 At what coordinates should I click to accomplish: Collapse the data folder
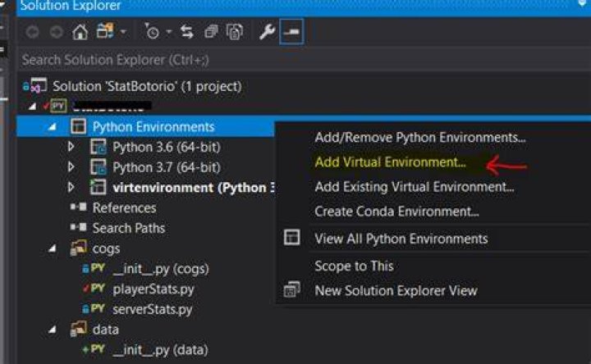53,330
